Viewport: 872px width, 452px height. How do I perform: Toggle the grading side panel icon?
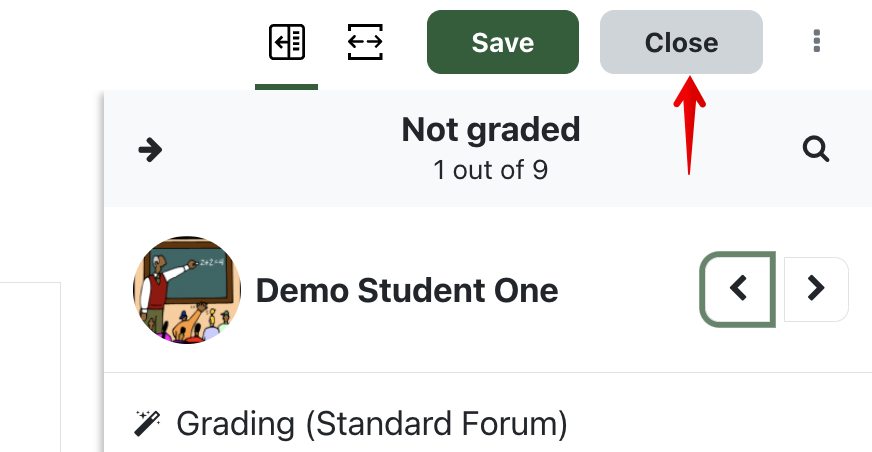(287, 42)
